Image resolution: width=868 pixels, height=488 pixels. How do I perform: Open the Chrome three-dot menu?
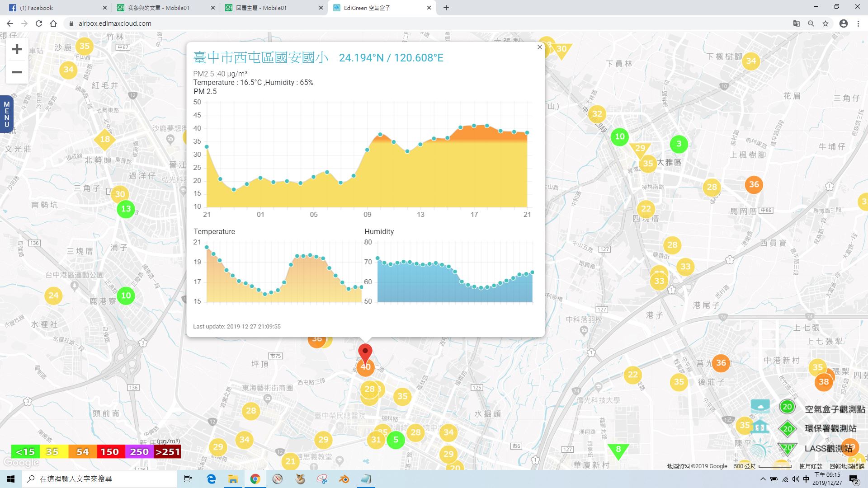[x=858, y=23]
